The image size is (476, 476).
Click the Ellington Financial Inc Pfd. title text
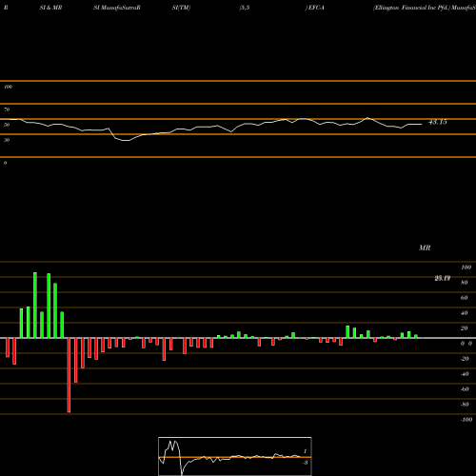411,8
